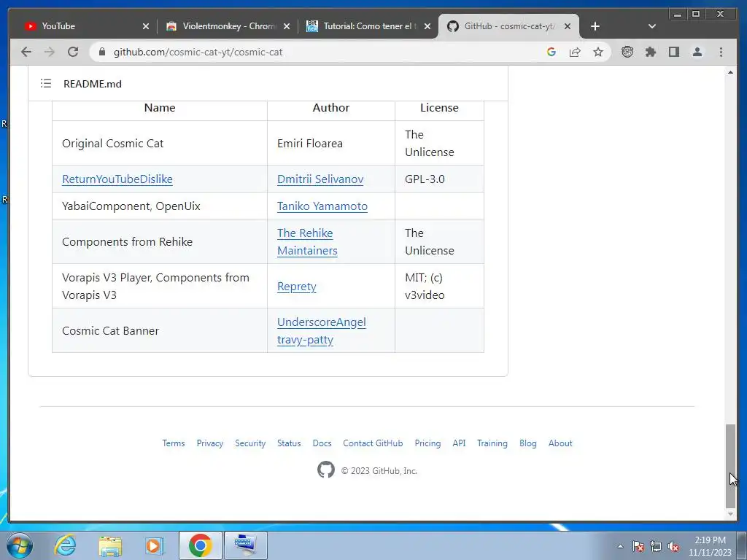Open The Rehike Maintainers link
This screenshot has height=560, width=747.
point(307,242)
